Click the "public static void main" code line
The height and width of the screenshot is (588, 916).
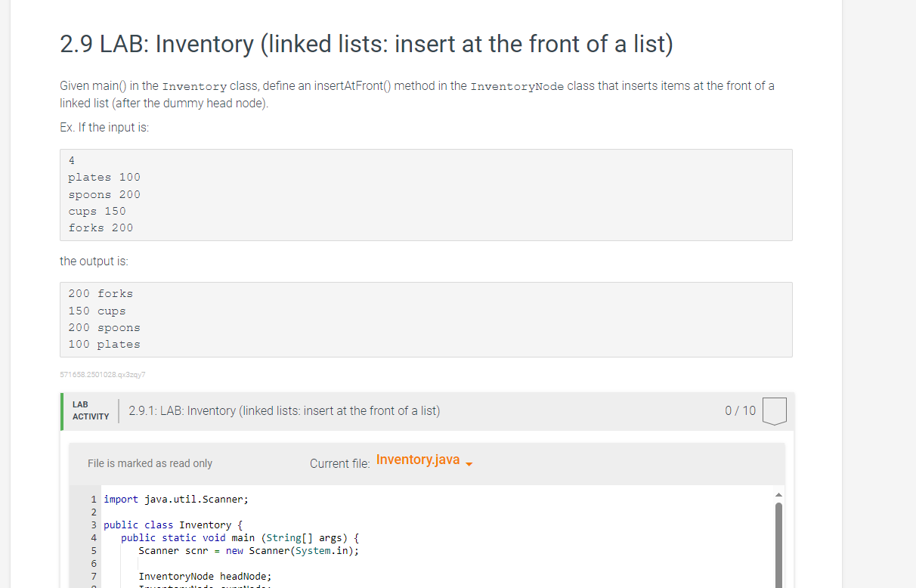[240, 537]
